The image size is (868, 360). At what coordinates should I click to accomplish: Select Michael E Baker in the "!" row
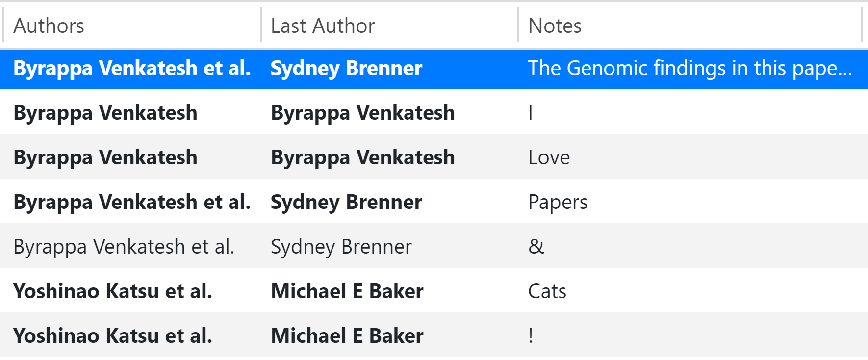coord(347,336)
